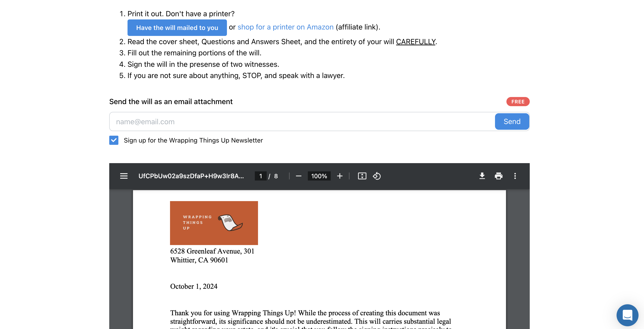
Task: Open shop for a printer on Amazon link
Action: [285, 27]
